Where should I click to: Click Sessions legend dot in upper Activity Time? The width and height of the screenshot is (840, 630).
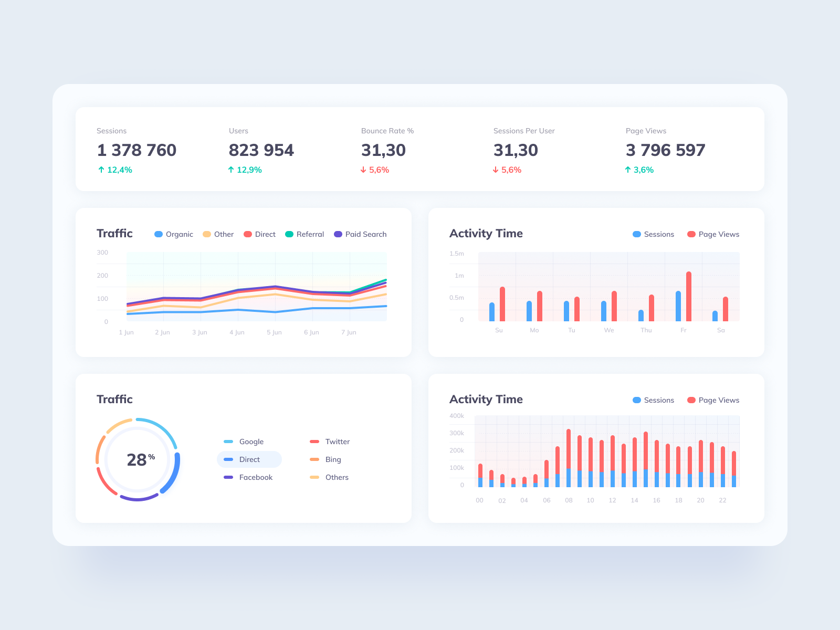click(637, 234)
